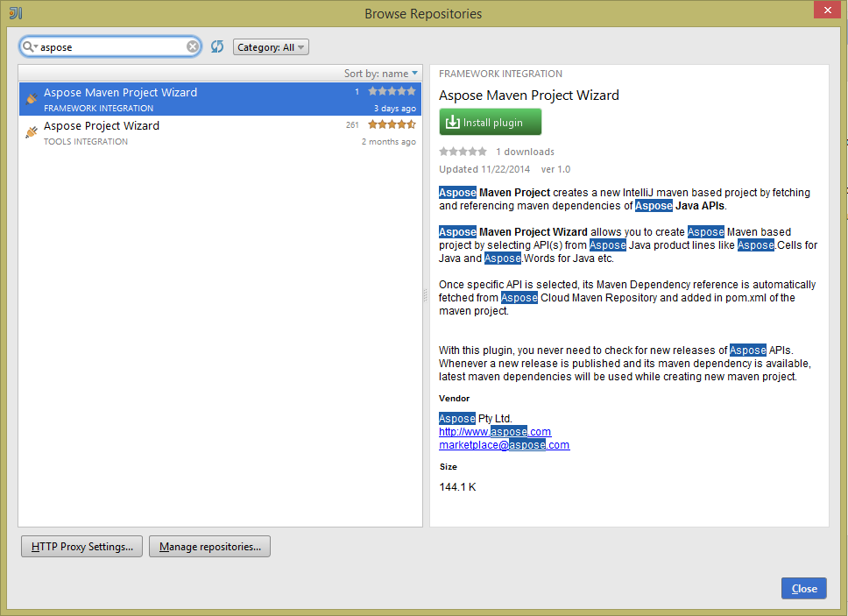Clear search text using the X icon

192,46
